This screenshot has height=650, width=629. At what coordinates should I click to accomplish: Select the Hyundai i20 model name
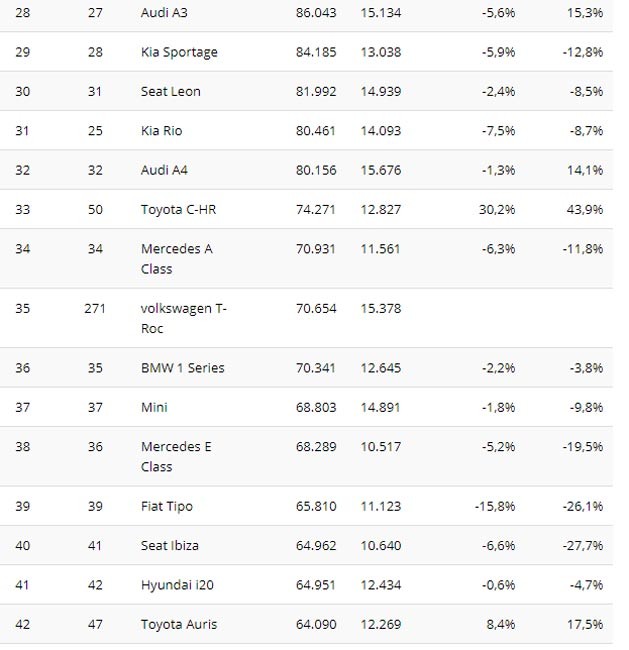pos(178,585)
